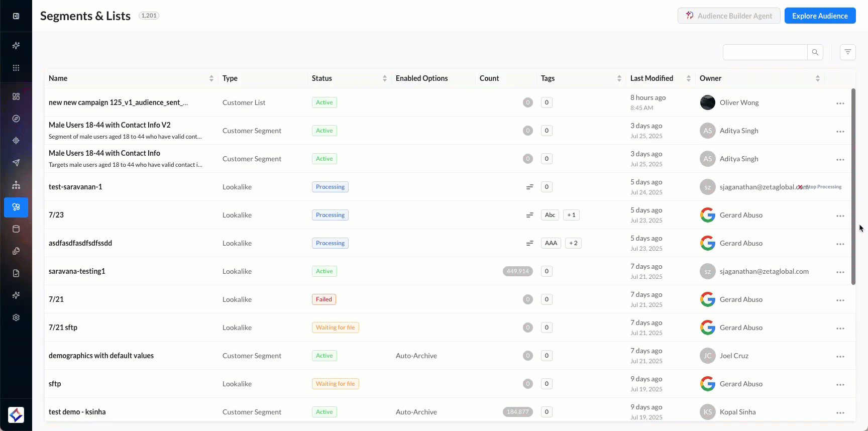
Task: Open the apps grid icon in sidebar
Action: 16,68
